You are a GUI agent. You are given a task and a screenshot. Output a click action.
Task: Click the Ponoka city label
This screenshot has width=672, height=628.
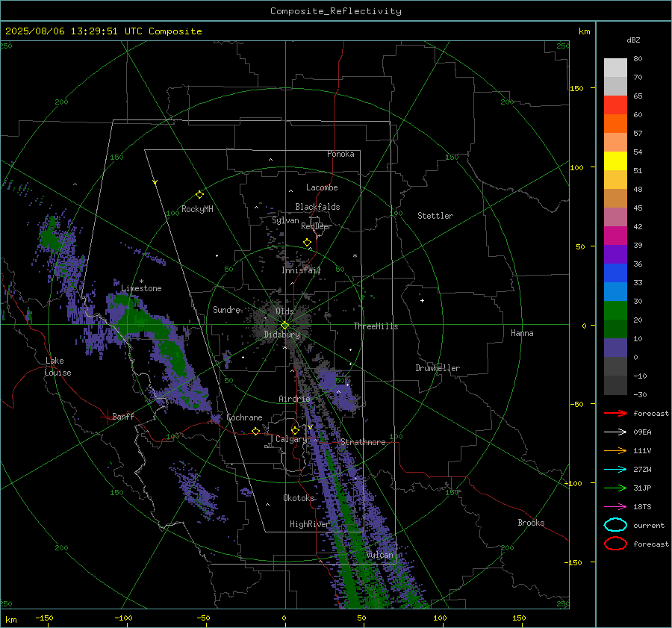(x=340, y=154)
